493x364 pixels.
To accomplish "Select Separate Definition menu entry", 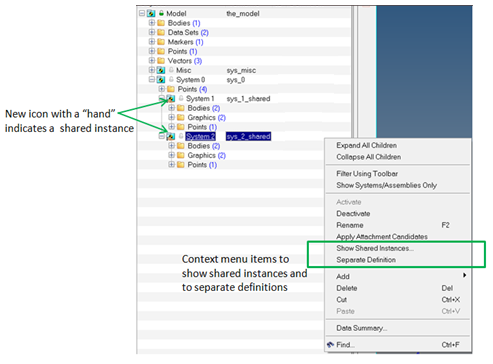I will point(366,260).
